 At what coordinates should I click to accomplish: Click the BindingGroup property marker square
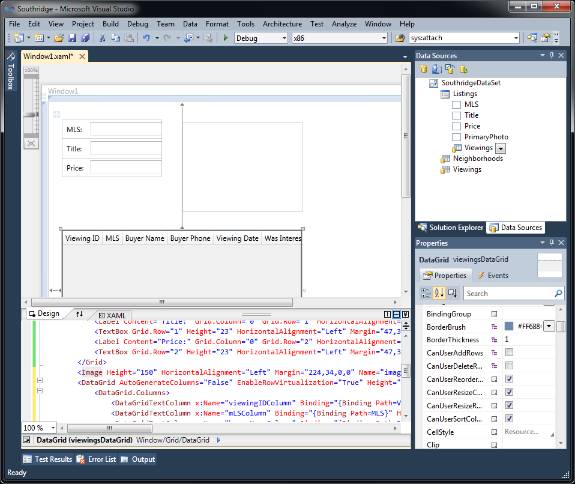click(494, 314)
